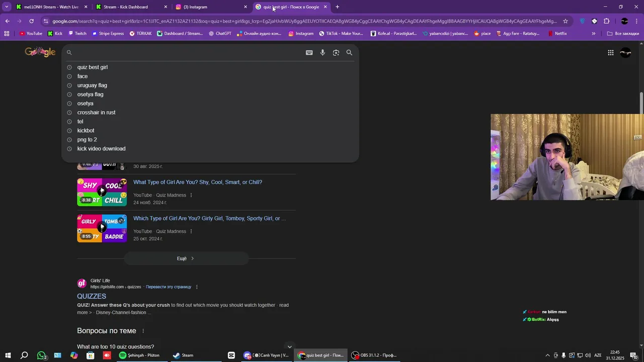Bookmark this page with the star icon
The width and height of the screenshot is (644, 362).
click(566, 21)
